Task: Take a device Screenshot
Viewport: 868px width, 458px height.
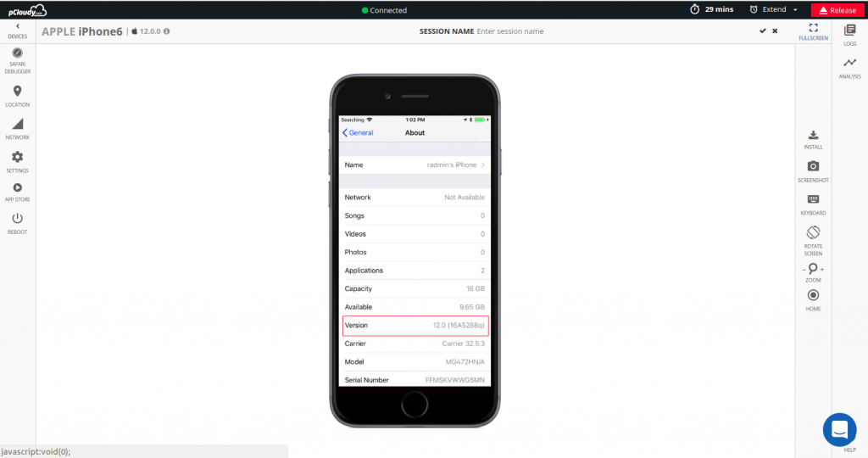Action: tap(813, 171)
